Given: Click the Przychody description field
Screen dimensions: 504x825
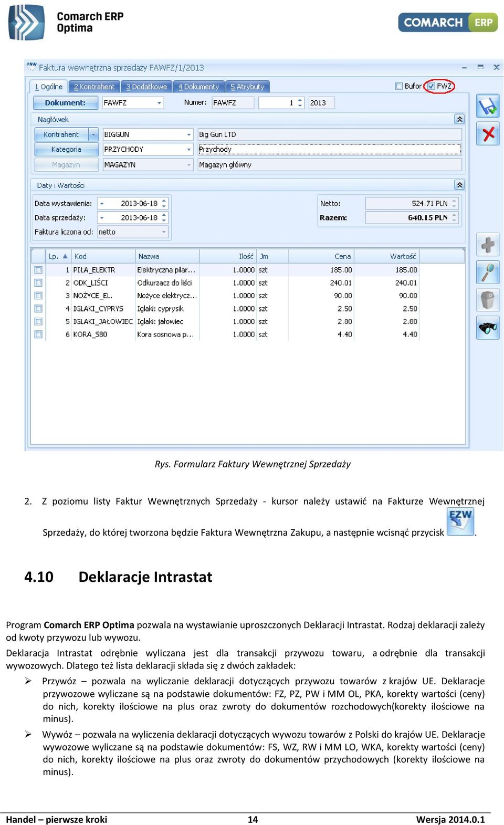Looking at the screenshot, I should (330, 150).
